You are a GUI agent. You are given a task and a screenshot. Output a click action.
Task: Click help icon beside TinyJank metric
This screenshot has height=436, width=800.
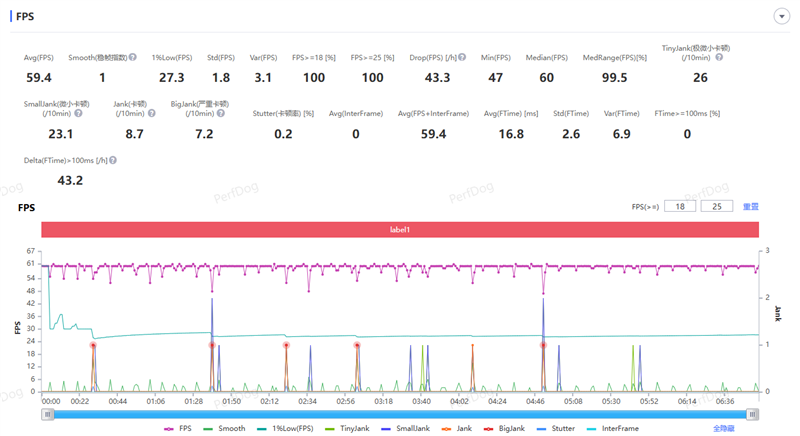coord(719,58)
